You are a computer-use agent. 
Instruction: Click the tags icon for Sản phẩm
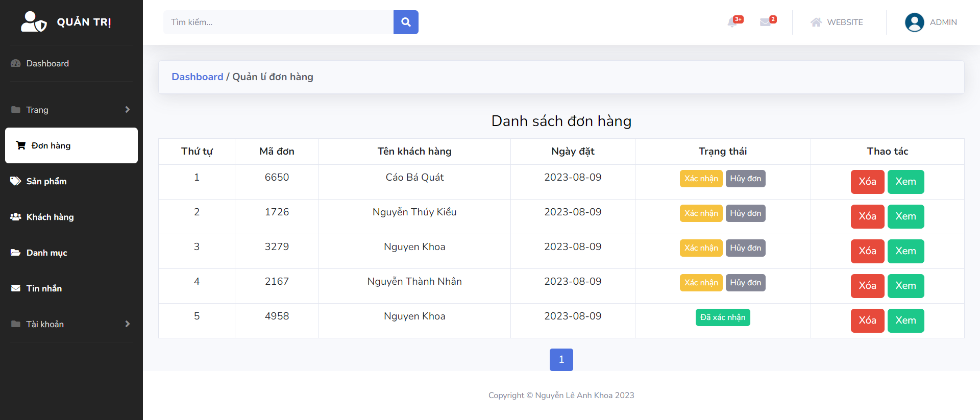[x=16, y=181]
